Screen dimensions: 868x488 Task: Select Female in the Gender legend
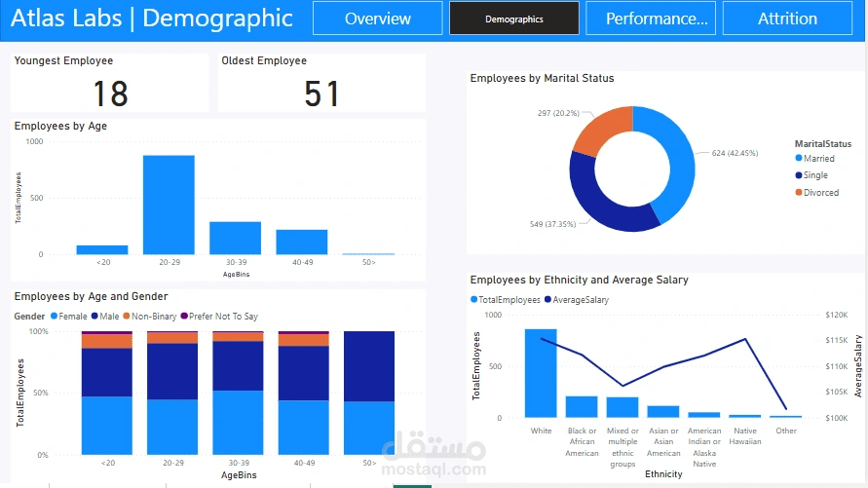coord(68,317)
